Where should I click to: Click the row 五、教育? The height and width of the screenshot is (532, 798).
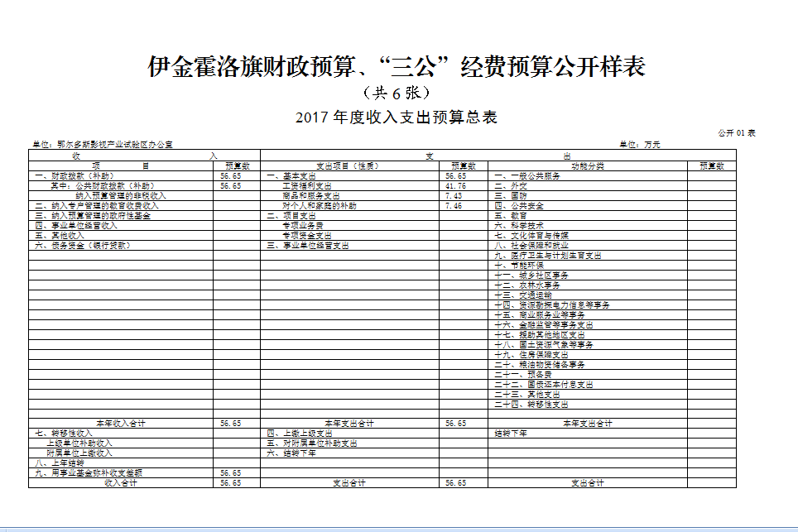pyautogui.click(x=587, y=216)
